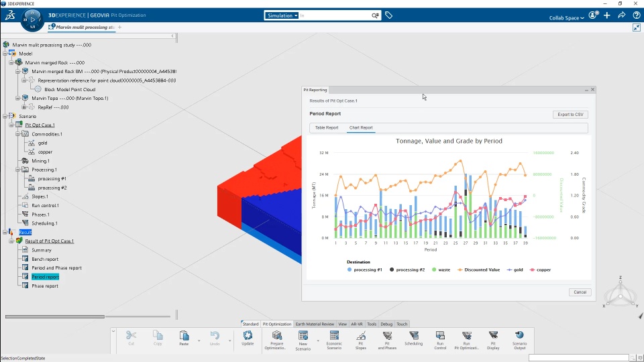644x362 pixels.
Task: Click the Cut tool icon
Action: [131, 336]
